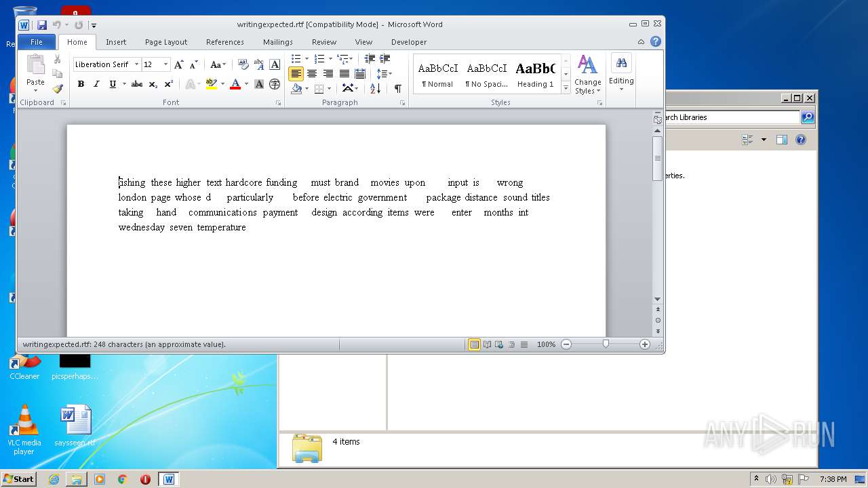
Task: Click the zoom slider handle
Action: [606, 344]
